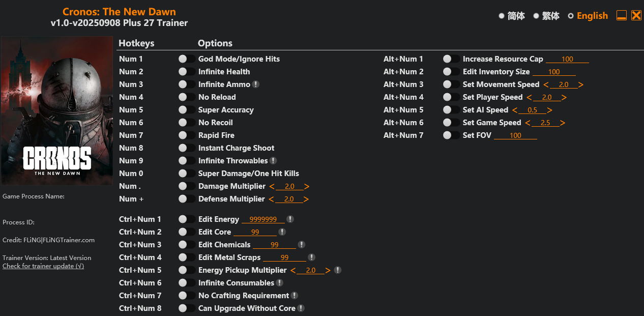Click the Credit FLiNG|FLiNGTrainer.com text
Screen dimensions: 644x316
[x=48, y=240]
